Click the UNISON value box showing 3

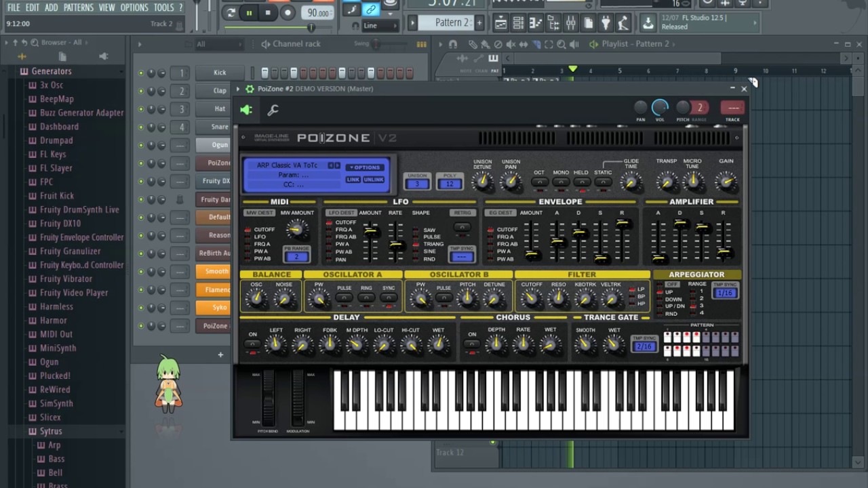point(417,184)
